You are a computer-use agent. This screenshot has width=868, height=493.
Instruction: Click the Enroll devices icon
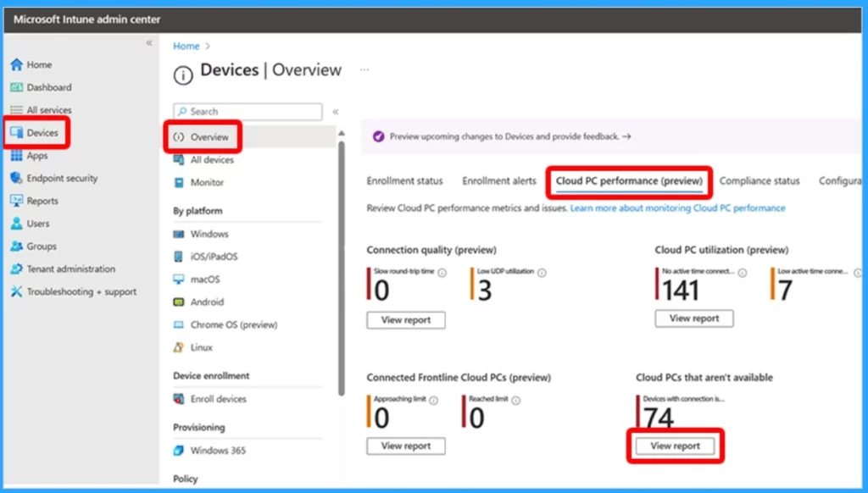pos(179,399)
